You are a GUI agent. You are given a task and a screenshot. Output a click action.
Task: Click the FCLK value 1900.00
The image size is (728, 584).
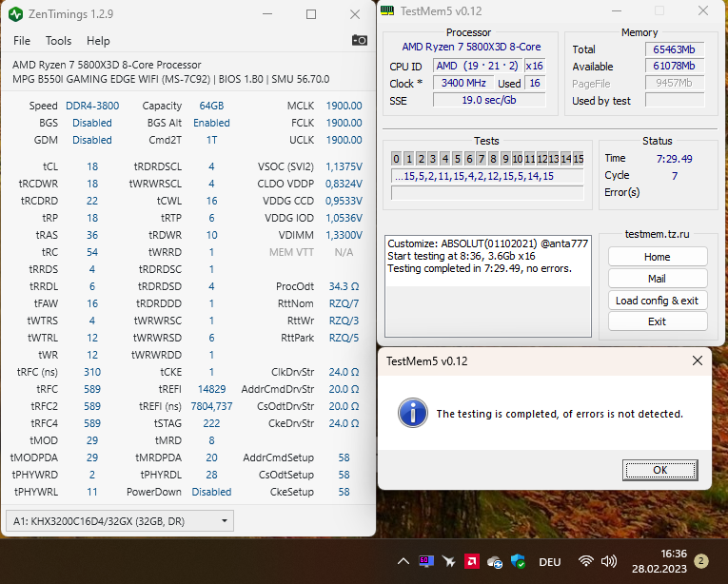point(344,123)
